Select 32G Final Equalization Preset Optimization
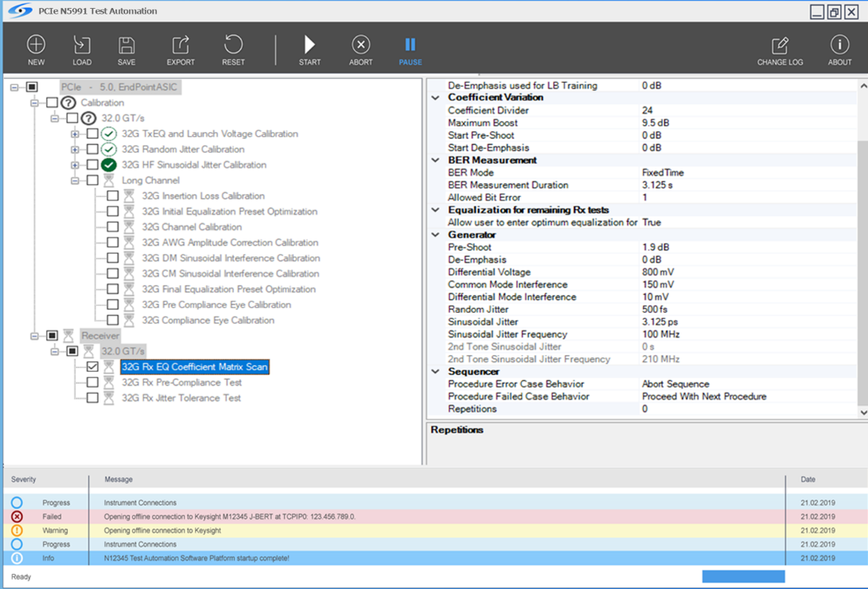Screen dimensions: 868x589 tap(228, 289)
